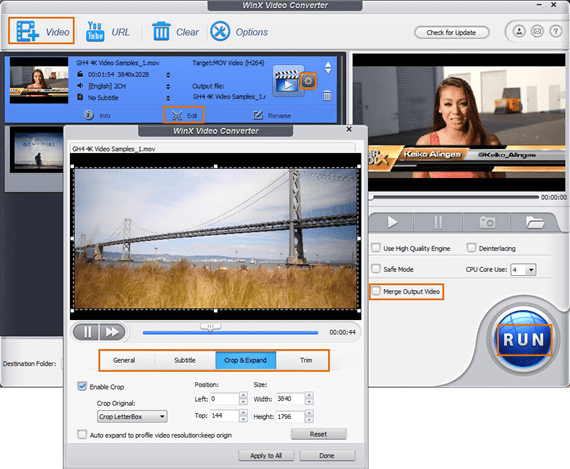This screenshot has width=570, height=469.
Task: Play the preview in main window
Action: [x=392, y=222]
